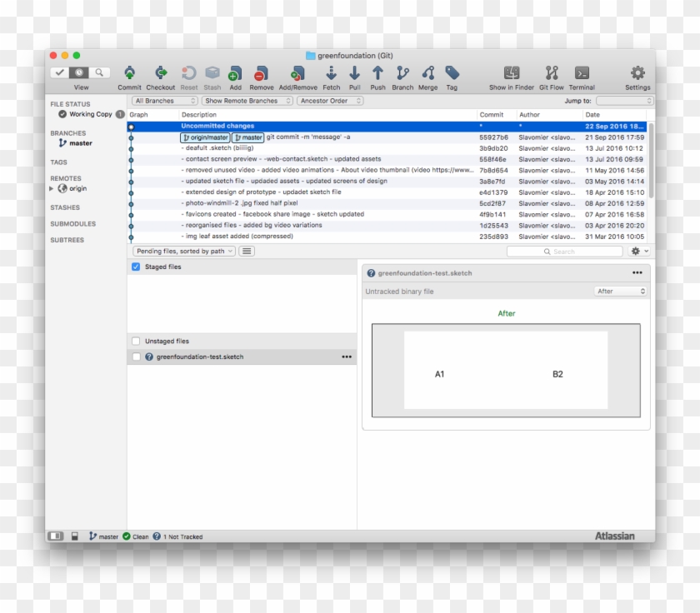
Task: Launch the Terminal from SourceTree
Action: pos(582,75)
